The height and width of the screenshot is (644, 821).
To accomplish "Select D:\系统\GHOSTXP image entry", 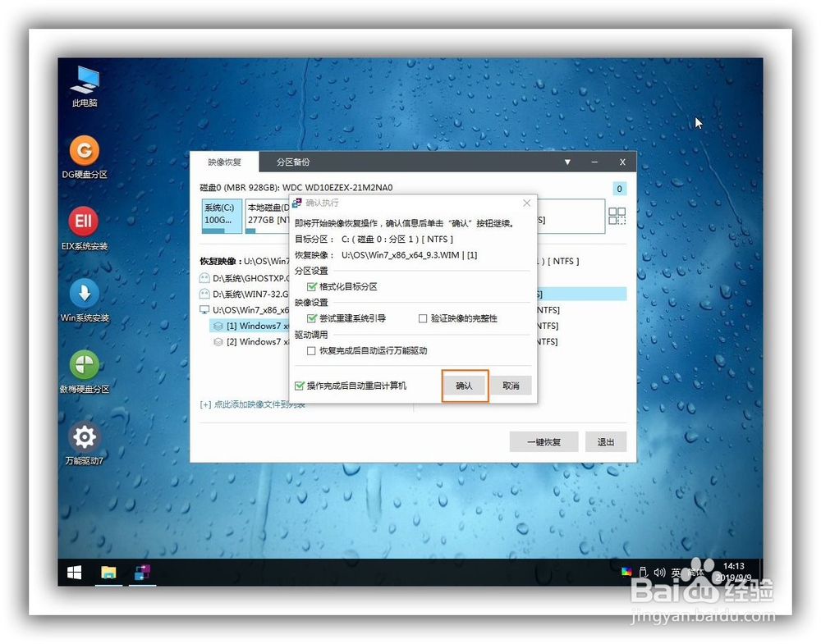I will pos(245,278).
